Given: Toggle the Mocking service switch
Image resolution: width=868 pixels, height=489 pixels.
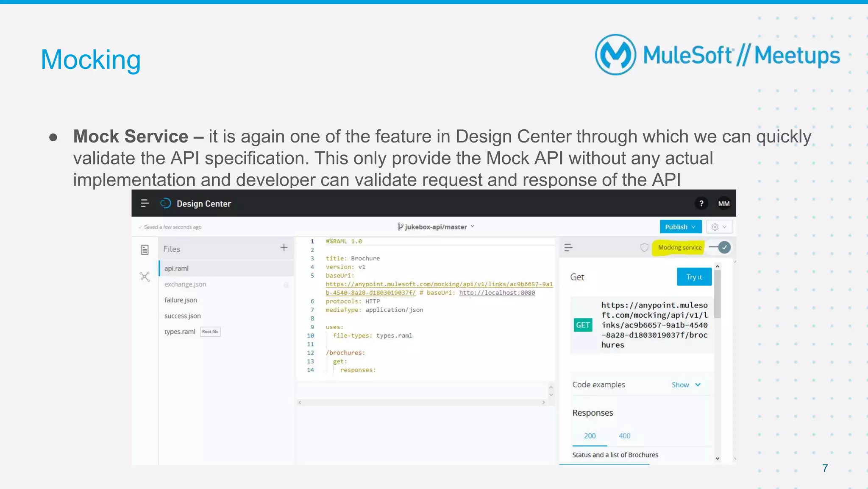Looking at the screenshot, I should (720, 247).
